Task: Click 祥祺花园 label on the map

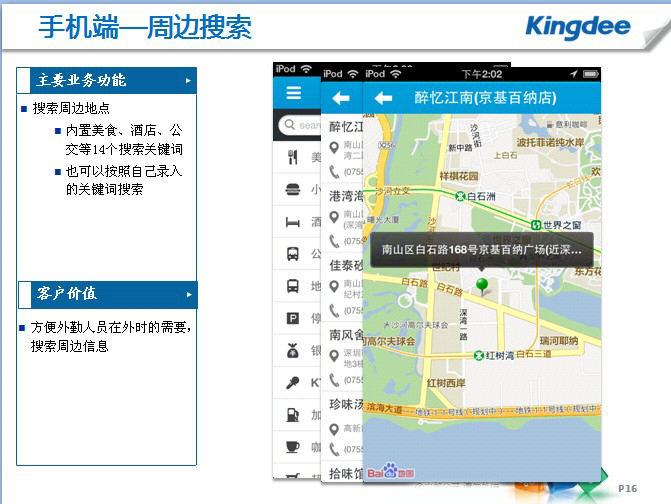Action: point(459,176)
